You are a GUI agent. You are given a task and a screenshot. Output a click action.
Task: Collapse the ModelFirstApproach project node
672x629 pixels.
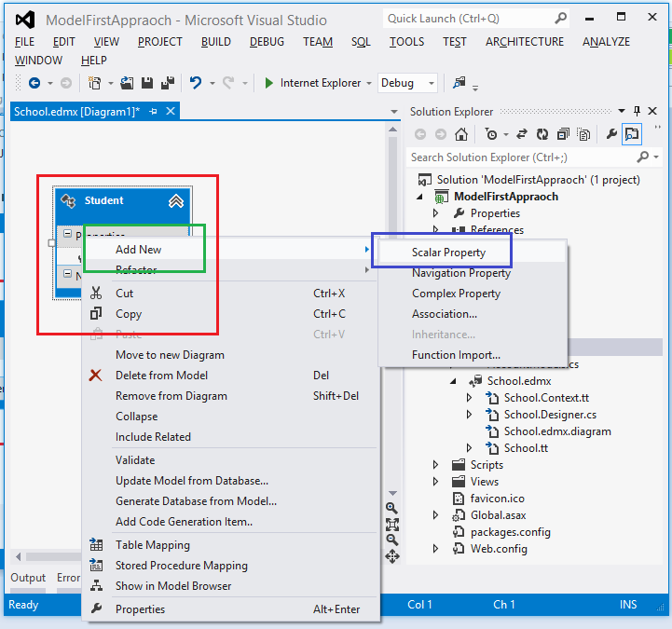(x=420, y=197)
